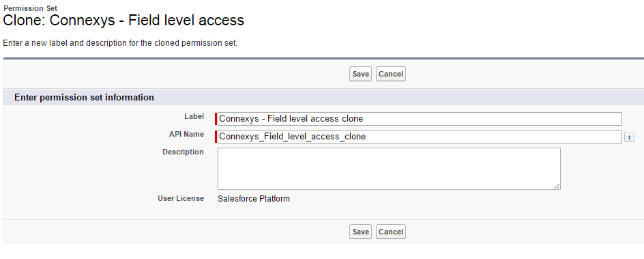
Task: Click inside the empty Description textarea
Action: pos(389,169)
